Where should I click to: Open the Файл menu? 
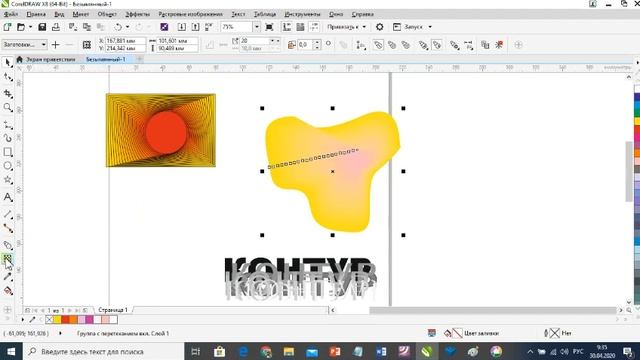[x=11, y=14]
